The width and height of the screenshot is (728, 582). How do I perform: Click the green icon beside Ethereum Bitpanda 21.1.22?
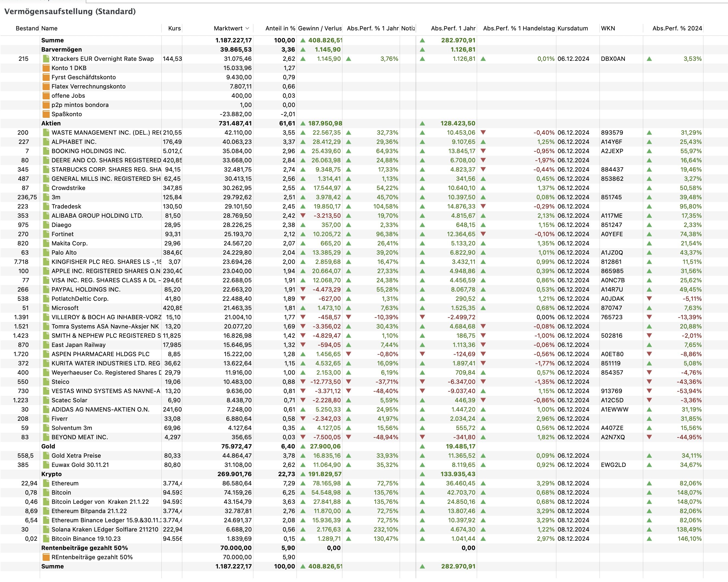point(46,511)
